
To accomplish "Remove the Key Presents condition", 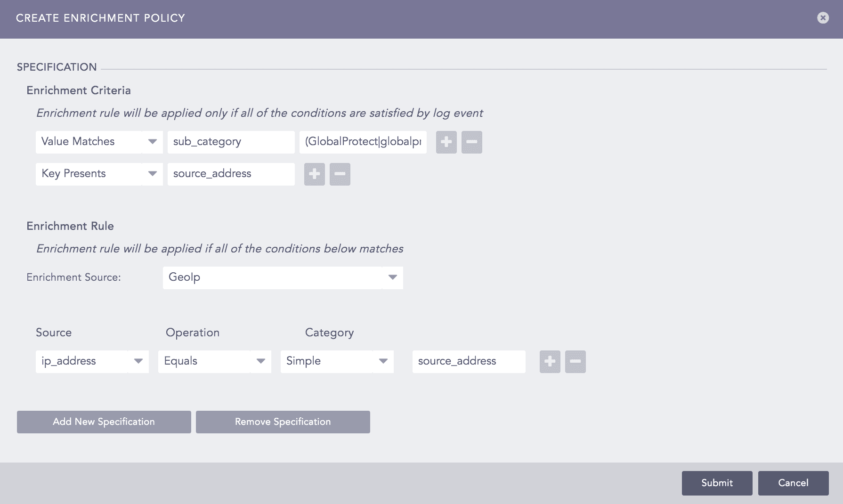I will (340, 174).
